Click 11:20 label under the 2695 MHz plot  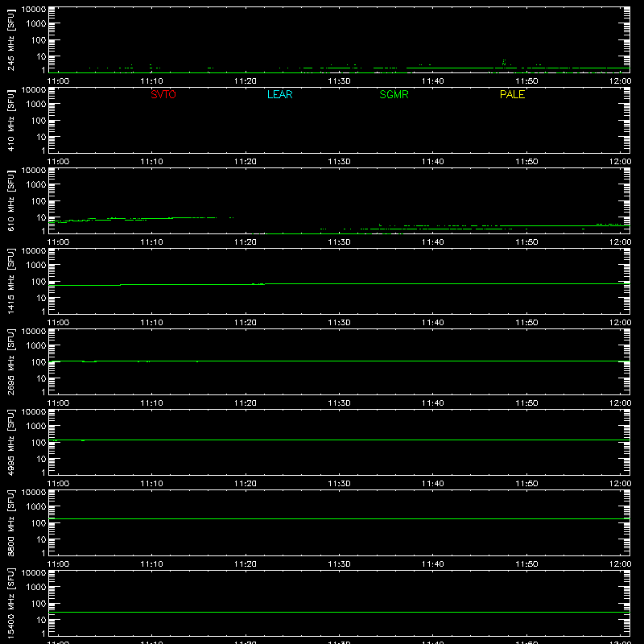[x=246, y=403]
